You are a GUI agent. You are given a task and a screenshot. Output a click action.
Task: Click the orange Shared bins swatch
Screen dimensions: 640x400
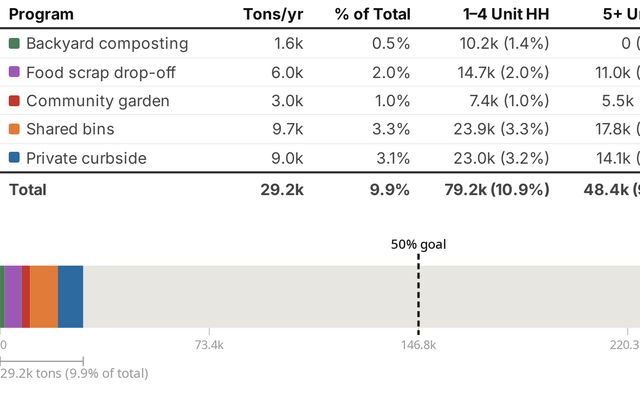(14, 130)
